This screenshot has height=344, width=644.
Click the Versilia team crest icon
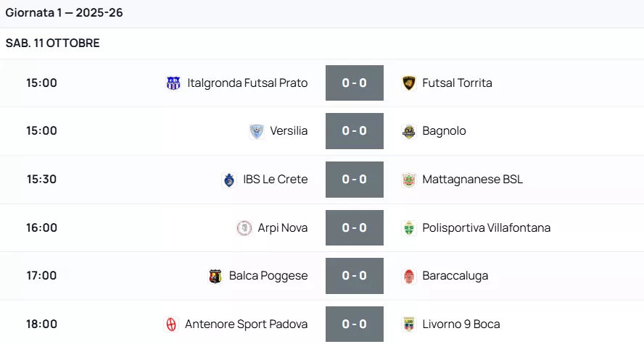256,131
